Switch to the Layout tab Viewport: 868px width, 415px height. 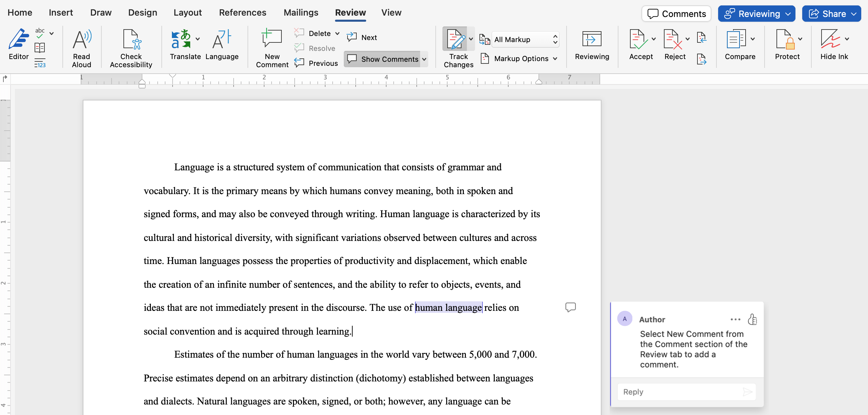pyautogui.click(x=188, y=13)
